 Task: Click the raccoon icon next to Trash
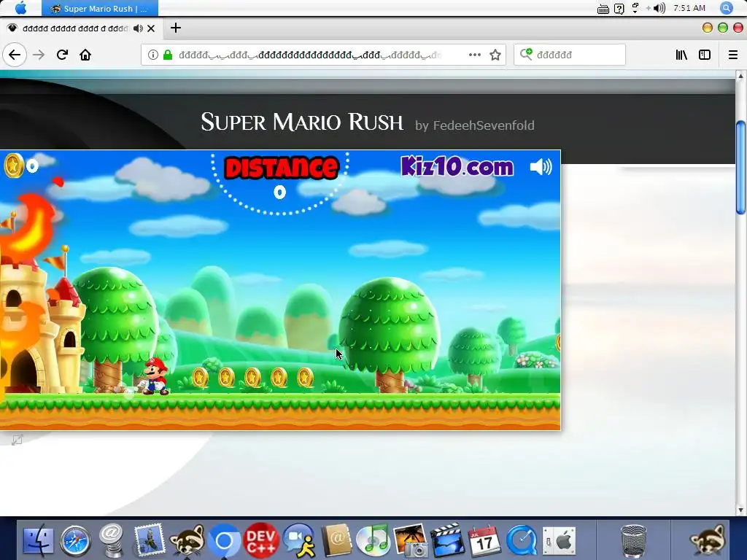[708, 541]
